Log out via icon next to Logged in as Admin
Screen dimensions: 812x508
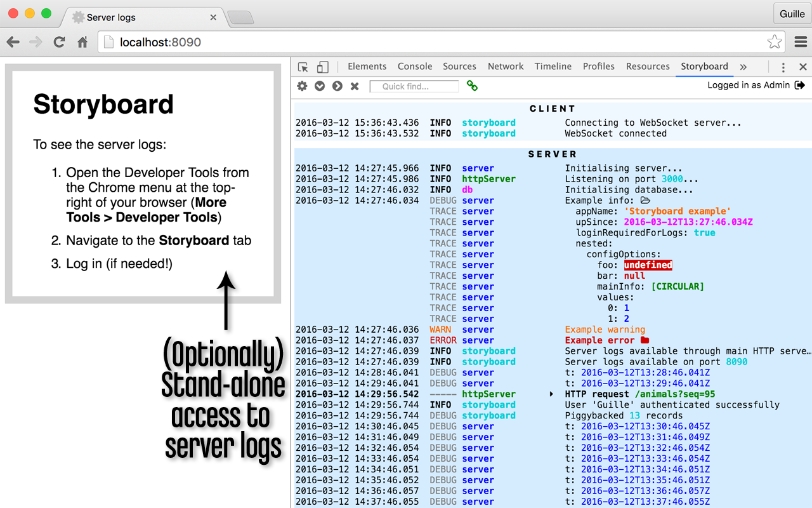click(x=801, y=84)
